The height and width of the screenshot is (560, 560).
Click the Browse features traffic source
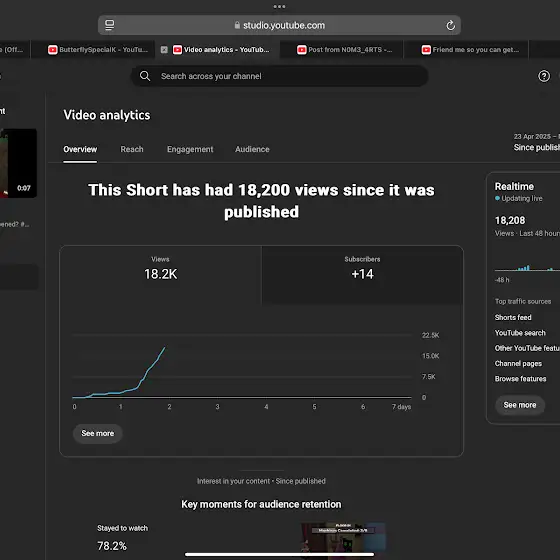[x=520, y=379]
